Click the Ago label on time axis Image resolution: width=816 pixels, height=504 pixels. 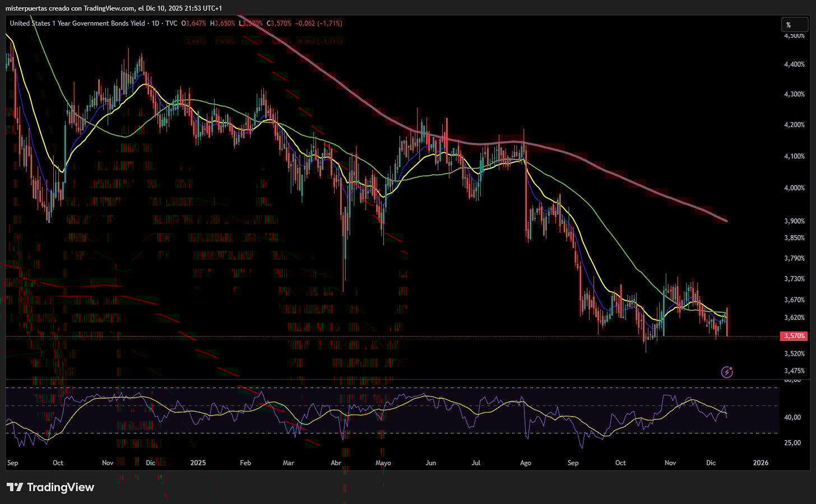click(x=525, y=463)
